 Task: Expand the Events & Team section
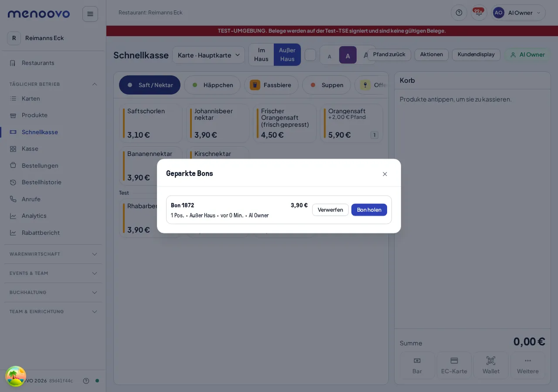tap(53, 274)
